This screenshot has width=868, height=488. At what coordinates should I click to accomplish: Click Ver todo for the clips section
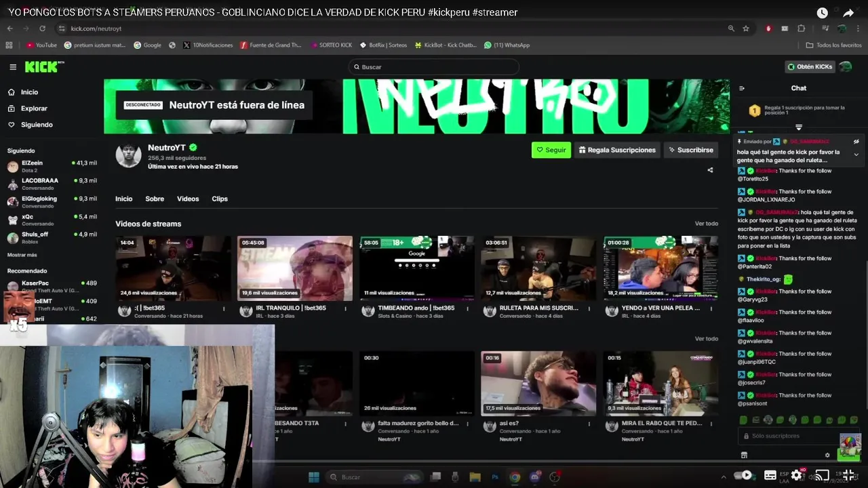(707, 338)
